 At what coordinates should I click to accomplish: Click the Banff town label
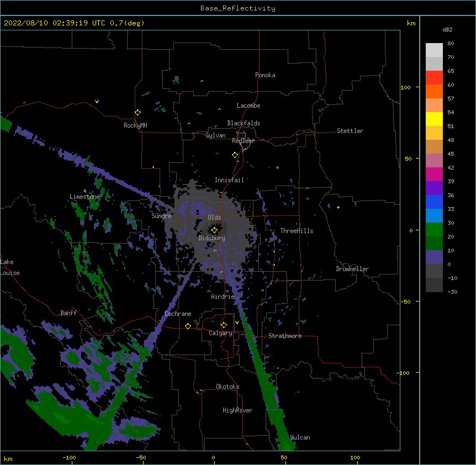(x=68, y=313)
